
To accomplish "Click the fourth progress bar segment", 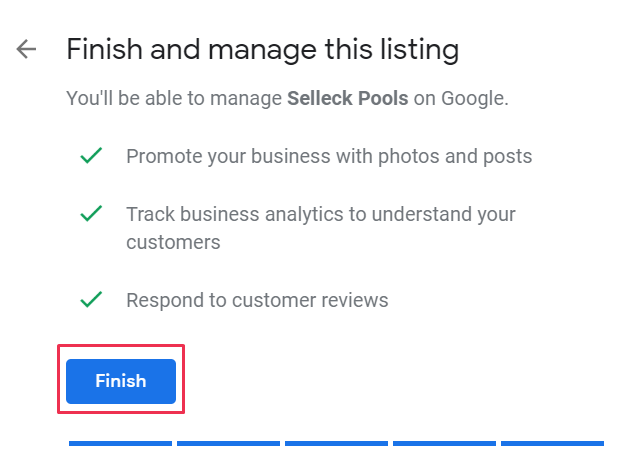I will click(x=444, y=442).
